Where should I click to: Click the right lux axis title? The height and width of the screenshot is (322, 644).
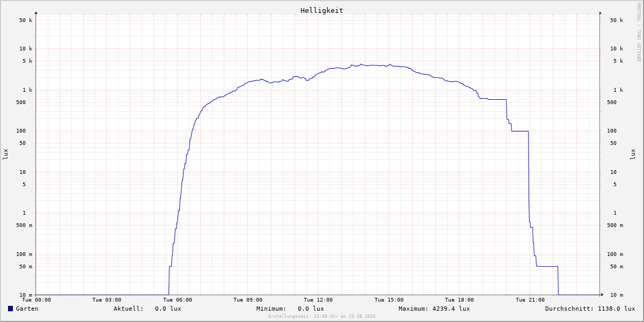pos(633,155)
